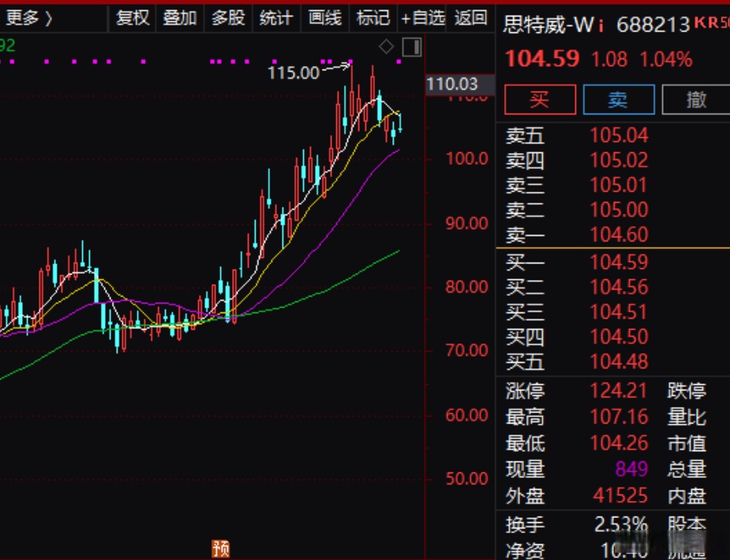Select the 画线 drawing tool
The image size is (730, 560).
pyautogui.click(x=324, y=17)
